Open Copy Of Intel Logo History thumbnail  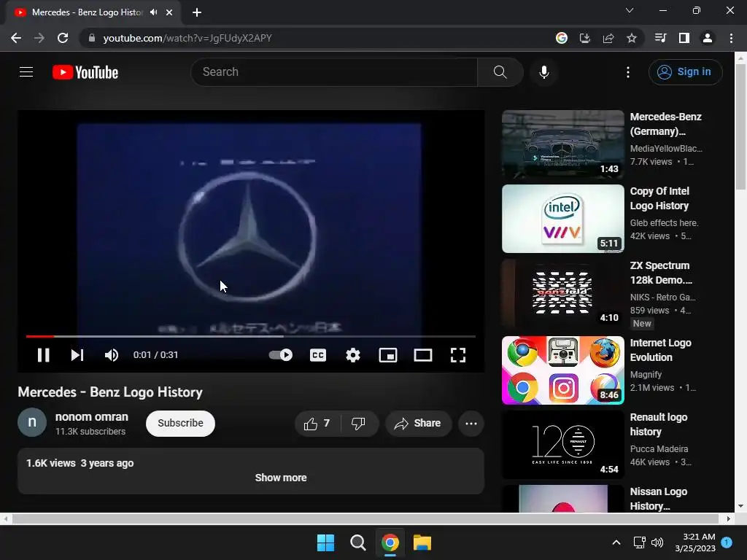pyautogui.click(x=562, y=219)
